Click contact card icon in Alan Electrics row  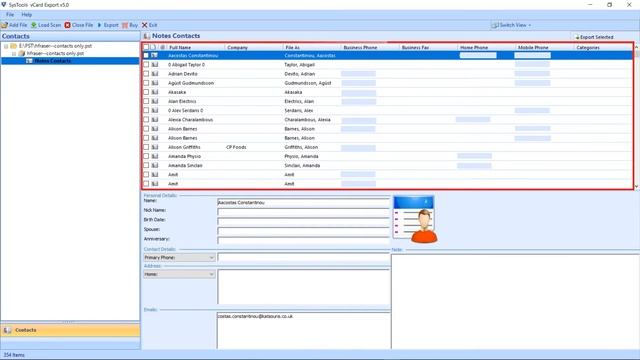[x=155, y=101]
